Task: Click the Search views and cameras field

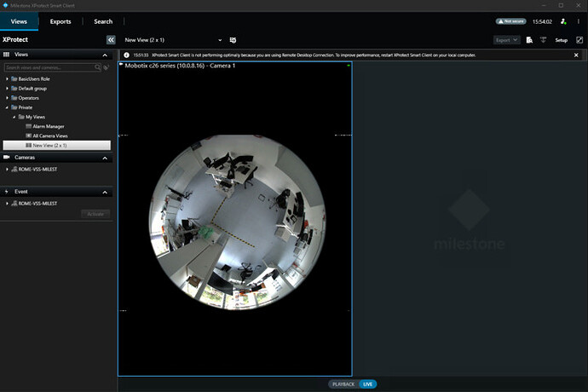Action: 49,66
